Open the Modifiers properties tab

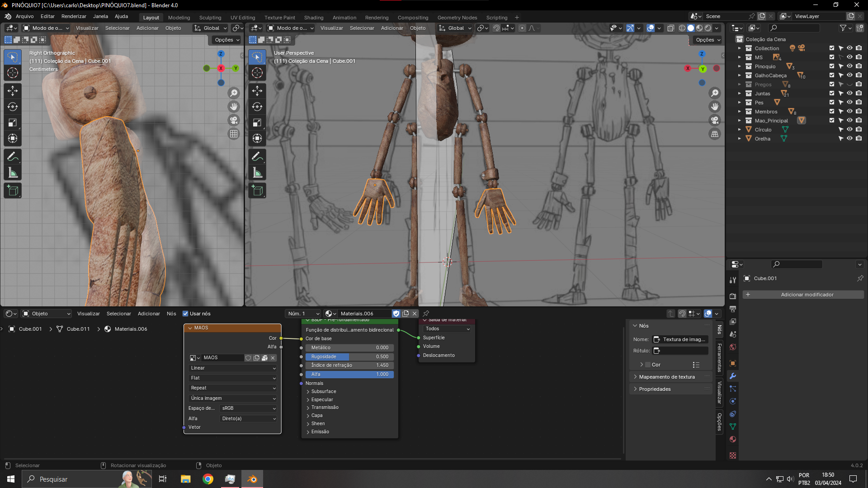(733, 376)
